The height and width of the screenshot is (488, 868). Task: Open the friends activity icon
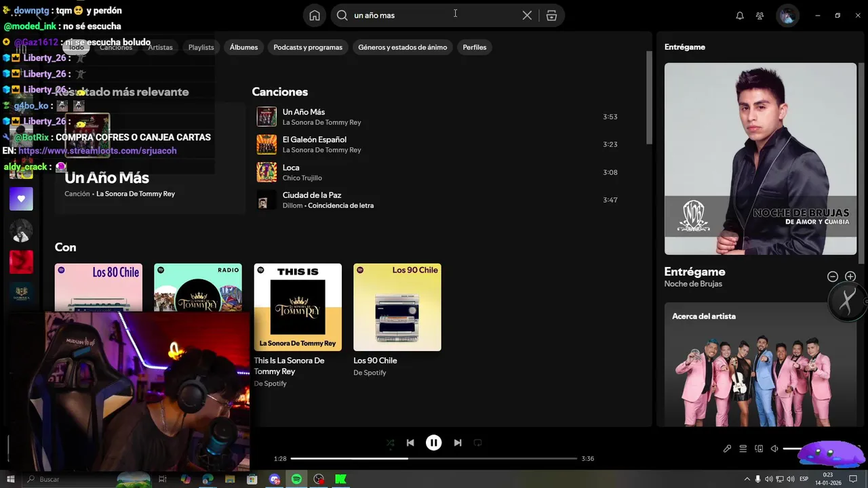pos(759,16)
